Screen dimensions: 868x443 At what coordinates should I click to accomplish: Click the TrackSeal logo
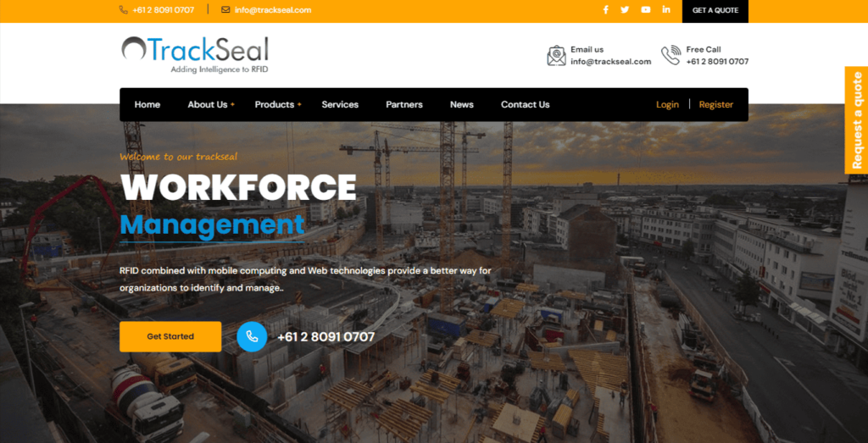(x=195, y=55)
